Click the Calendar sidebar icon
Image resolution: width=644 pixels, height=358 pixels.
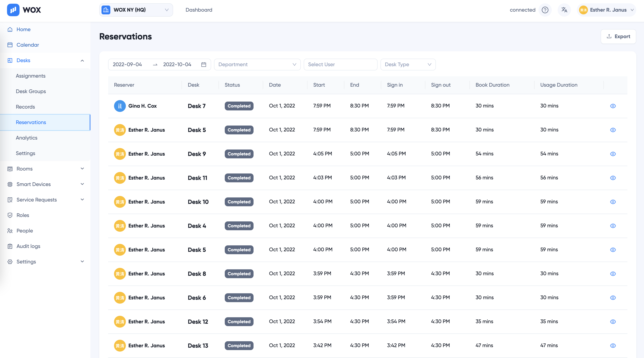click(x=10, y=45)
